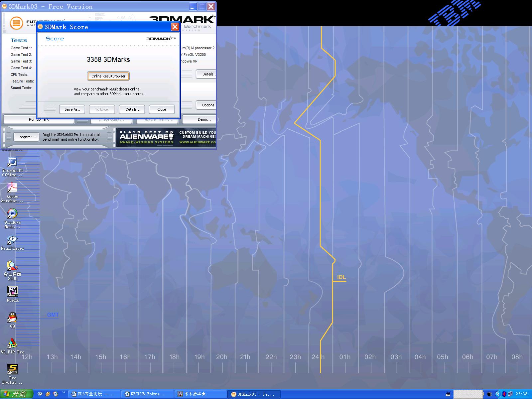This screenshot has width=532, height=399.
Task: Expand hidden system tray icons arrow
Action: tap(498, 394)
